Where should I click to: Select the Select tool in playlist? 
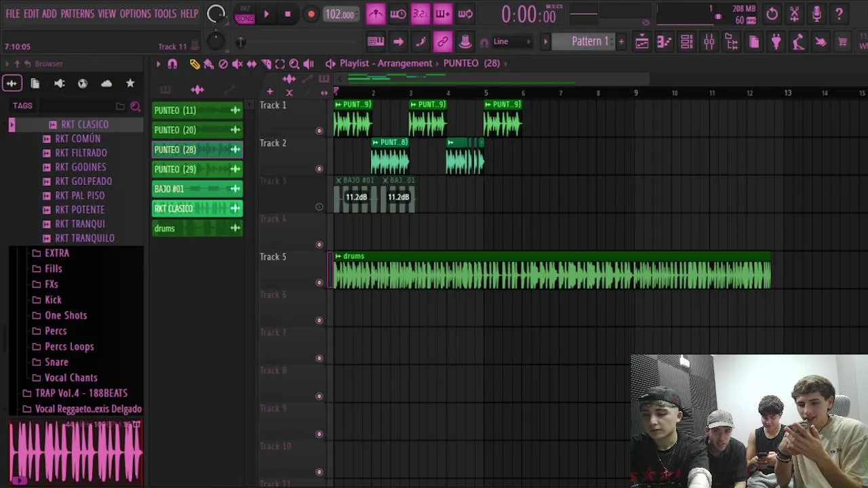[280, 64]
